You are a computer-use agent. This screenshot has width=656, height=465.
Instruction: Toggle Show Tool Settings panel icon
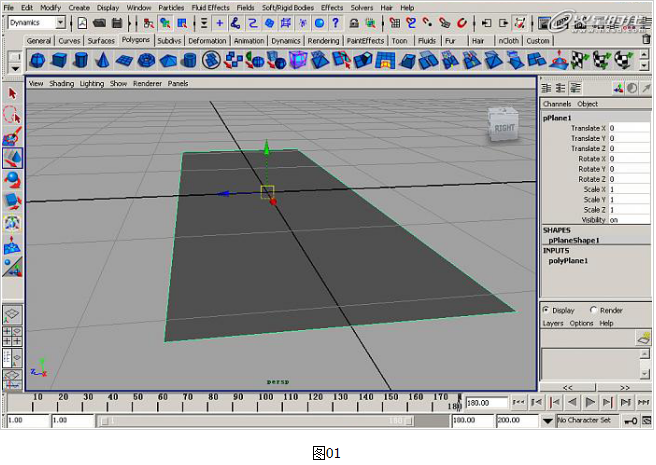point(561,88)
